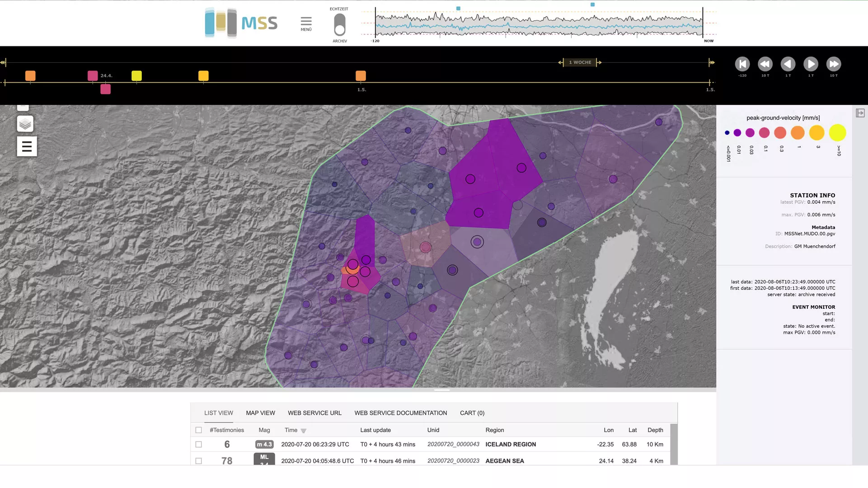Fast forward 10 days with the double-right arrow
The height and width of the screenshot is (488, 868).
834,64
